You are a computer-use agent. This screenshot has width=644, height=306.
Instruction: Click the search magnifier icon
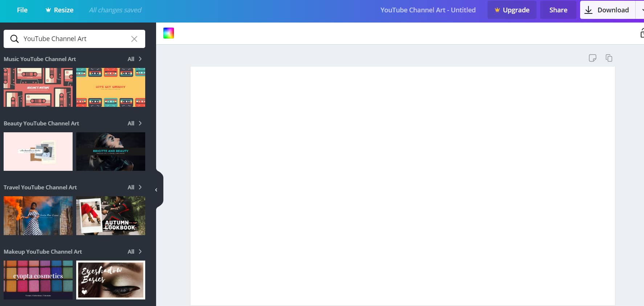click(x=14, y=39)
